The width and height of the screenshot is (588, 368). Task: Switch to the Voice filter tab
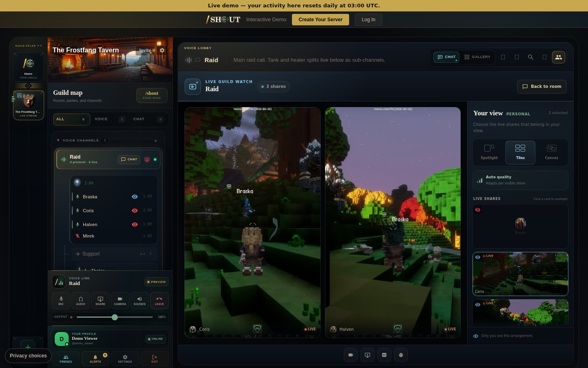point(110,119)
